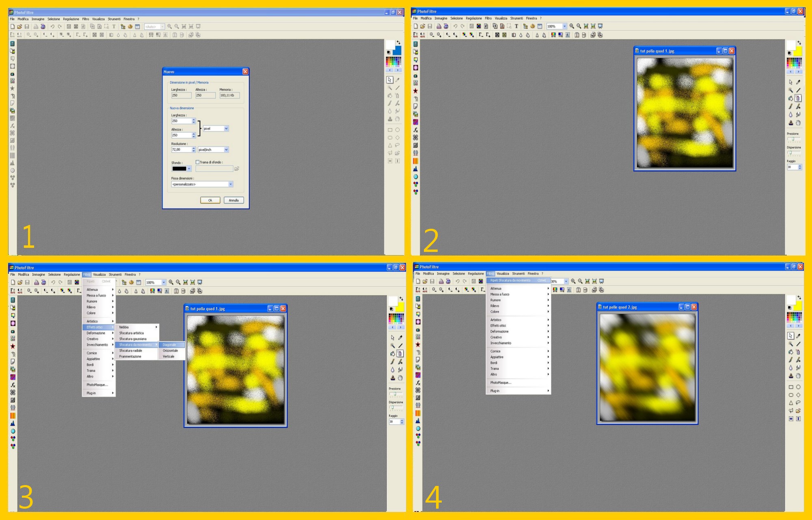This screenshot has height=520, width=812.
Task: Open the pixel unit dropdown in Nuovo dialog
Action: click(226, 129)
